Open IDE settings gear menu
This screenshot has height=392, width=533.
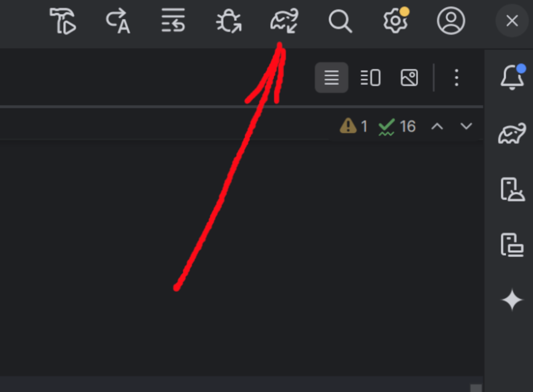396,20
